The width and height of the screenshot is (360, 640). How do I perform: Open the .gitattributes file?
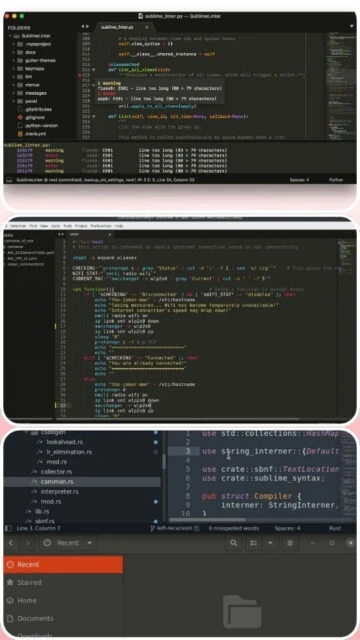coord(38,109)
